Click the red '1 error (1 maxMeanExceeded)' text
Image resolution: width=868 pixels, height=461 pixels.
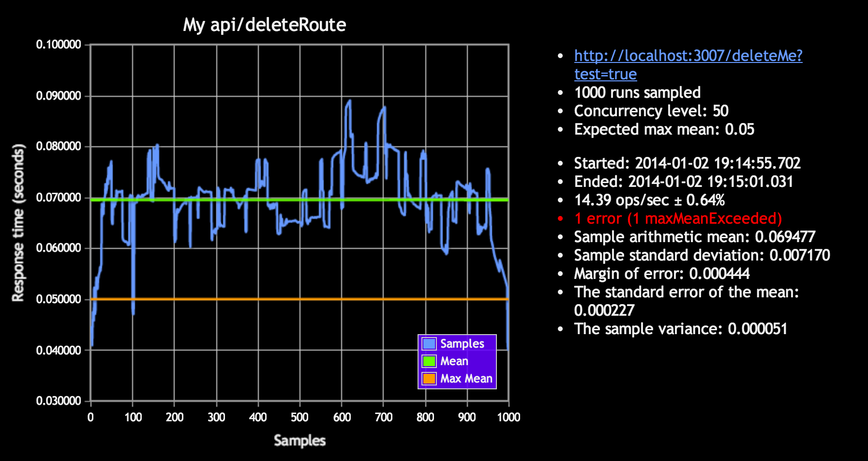[678, 218]
